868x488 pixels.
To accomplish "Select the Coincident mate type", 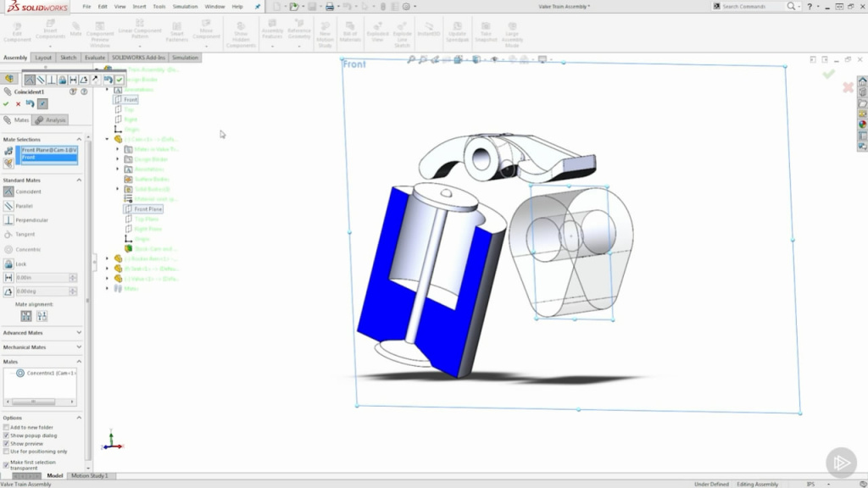I will point(24,191).
